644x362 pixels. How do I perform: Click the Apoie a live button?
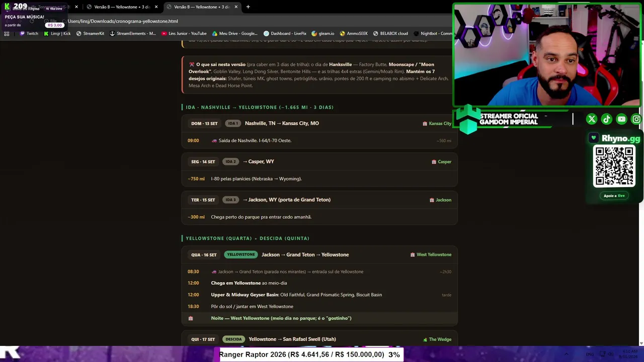[614, 196]
